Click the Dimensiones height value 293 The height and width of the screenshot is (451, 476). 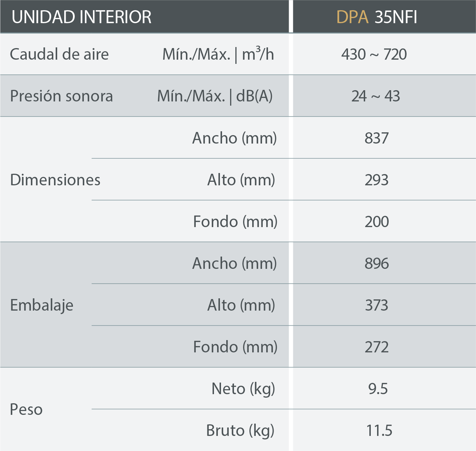[x=376, y=180]
